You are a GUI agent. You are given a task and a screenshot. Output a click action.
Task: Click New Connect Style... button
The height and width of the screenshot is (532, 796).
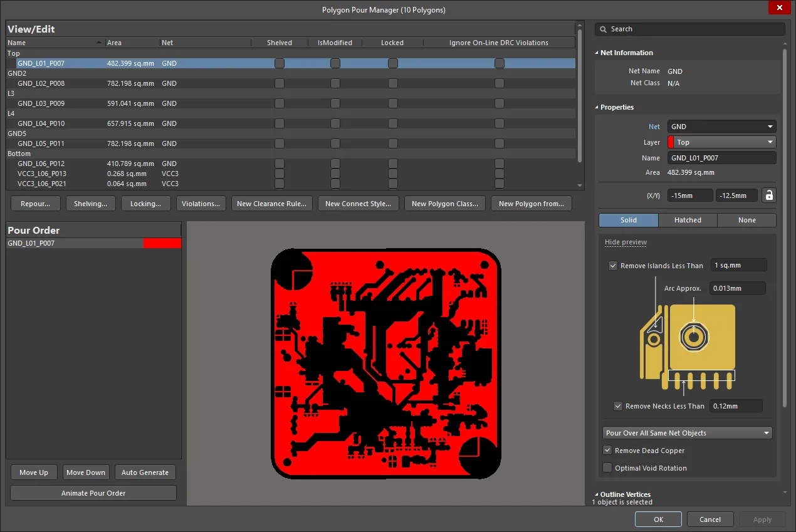click(358, 204)
